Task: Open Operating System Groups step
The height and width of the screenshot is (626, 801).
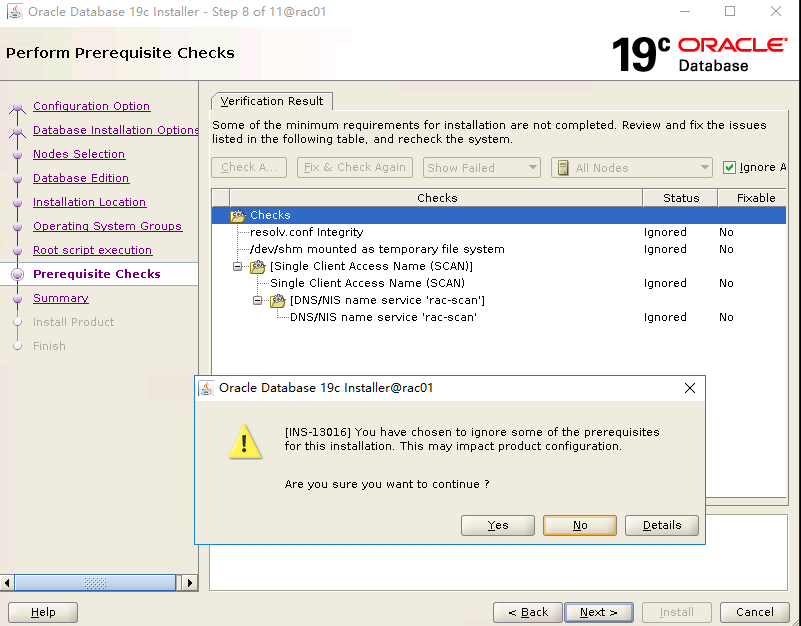Action: tap(107, 226)
